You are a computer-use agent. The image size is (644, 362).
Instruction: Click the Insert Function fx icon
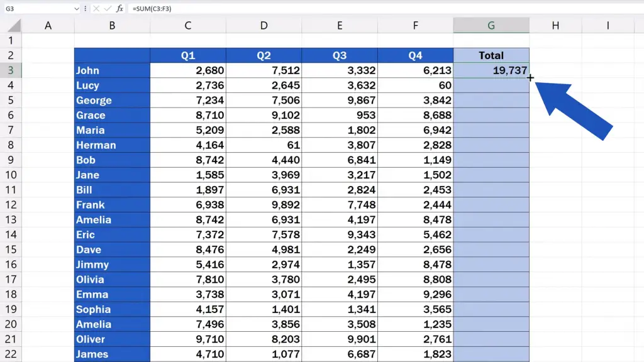[119, 8]
